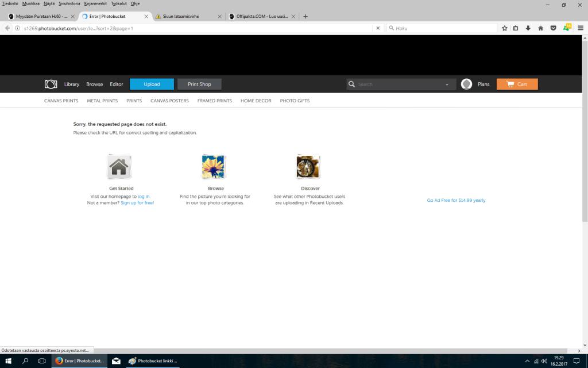Click the Browse flower thumbnail
Viewport: 588px width, 368px height.
coord(214,167)
